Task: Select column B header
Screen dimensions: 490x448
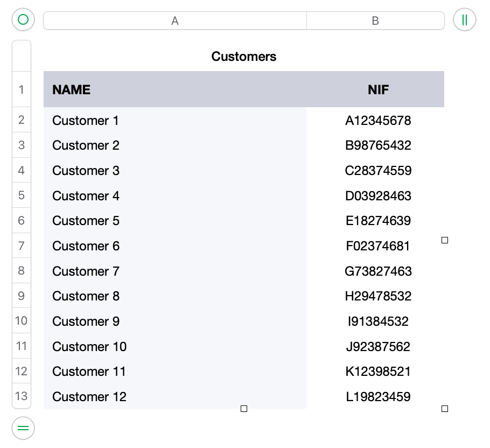Action: (x=375, y=20)
